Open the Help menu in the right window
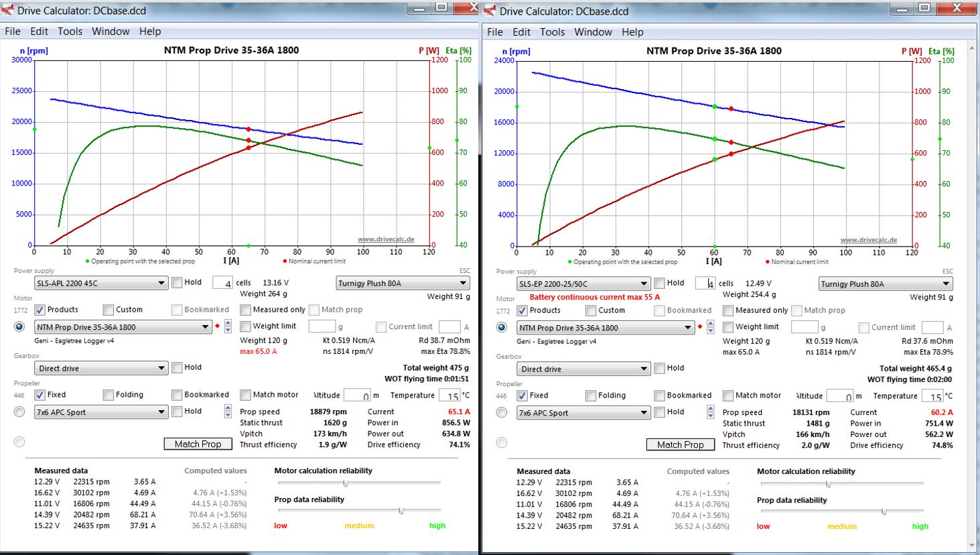Image resolution: width=980 pixels, height=555 pixels. (632, 32)
